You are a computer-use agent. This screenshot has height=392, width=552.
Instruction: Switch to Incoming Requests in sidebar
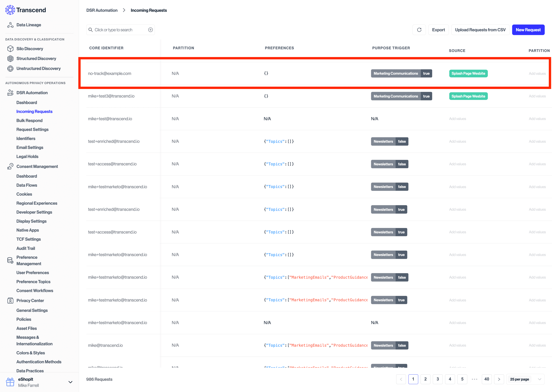click(x=34, y=111)
